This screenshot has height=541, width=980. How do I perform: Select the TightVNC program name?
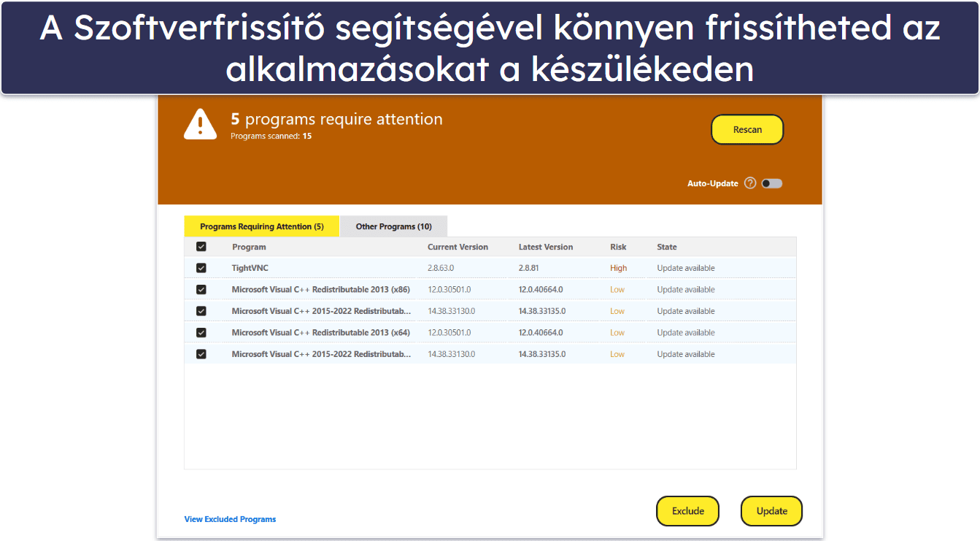point(250,268)
